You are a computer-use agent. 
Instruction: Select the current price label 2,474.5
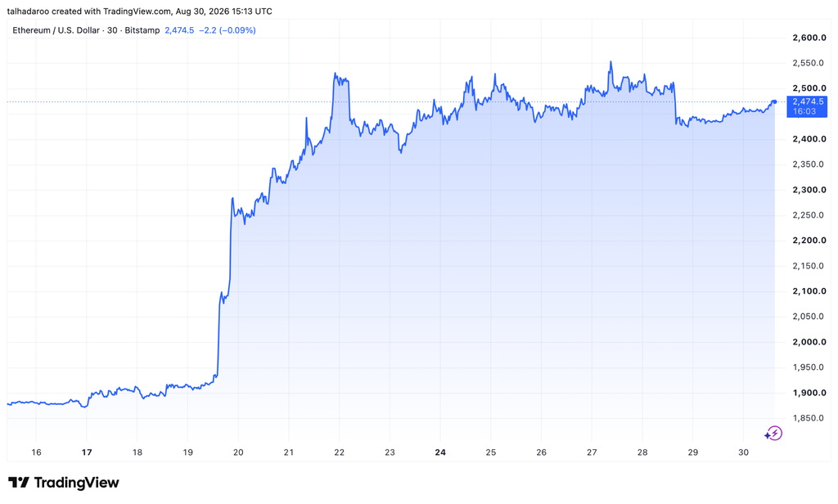pos(807,106)
